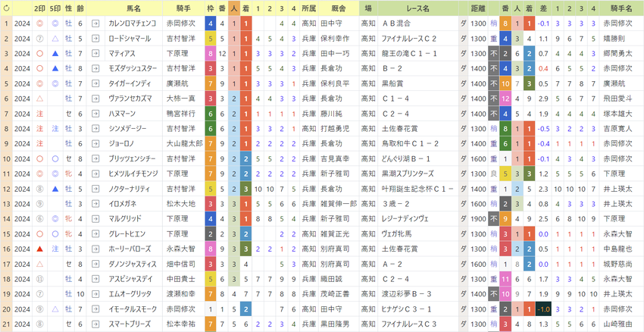Select the race name ヴェガ牝馬
This screenshot has width=644, height=332.
click(396, 233)
